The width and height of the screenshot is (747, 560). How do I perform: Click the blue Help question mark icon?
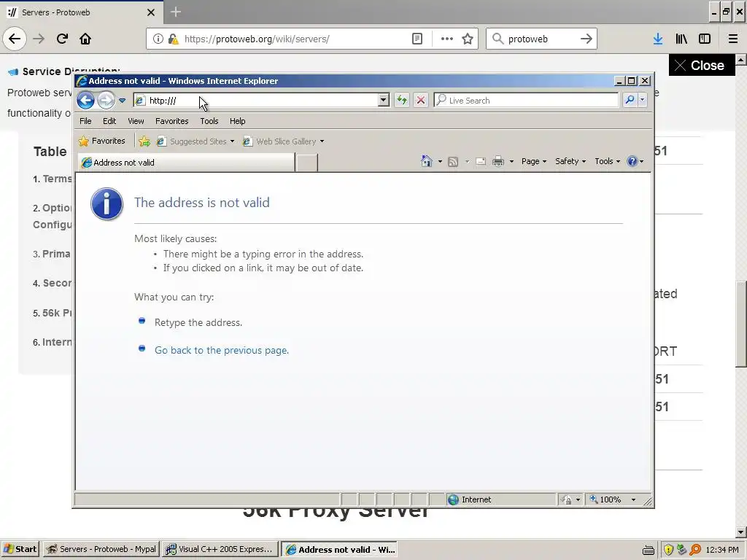(632, 161)
